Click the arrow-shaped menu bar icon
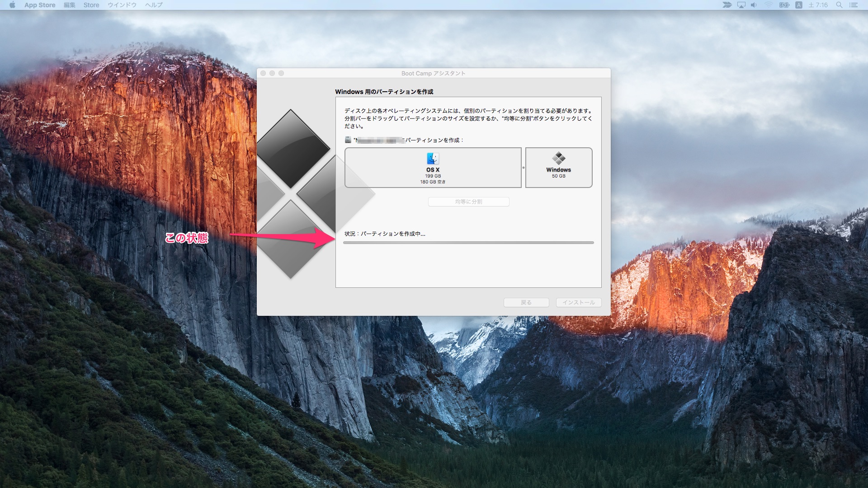Viewport: 868px width, 488px height. [727, 5]
